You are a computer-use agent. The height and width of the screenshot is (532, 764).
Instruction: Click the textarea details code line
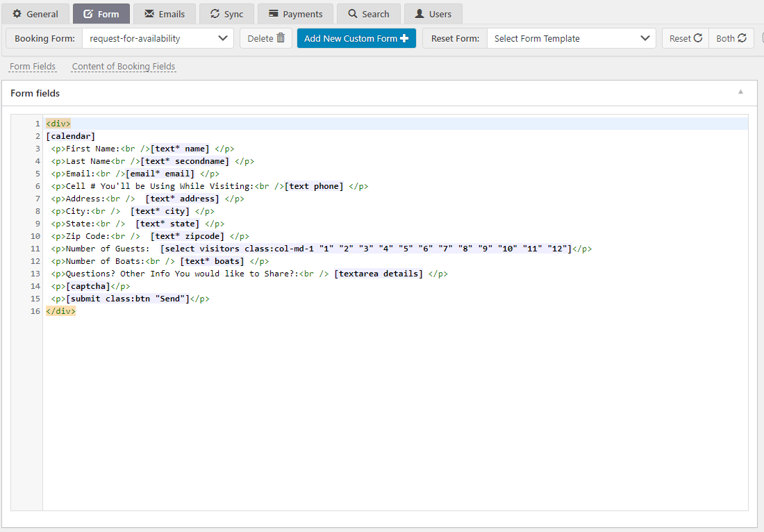pos(249,274)
